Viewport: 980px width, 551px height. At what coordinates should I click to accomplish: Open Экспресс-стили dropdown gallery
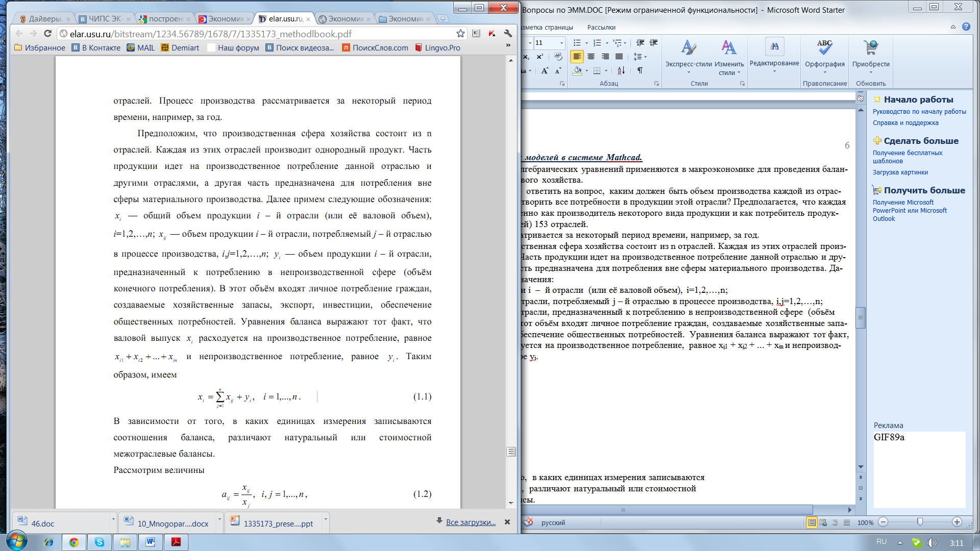[688, 57]
